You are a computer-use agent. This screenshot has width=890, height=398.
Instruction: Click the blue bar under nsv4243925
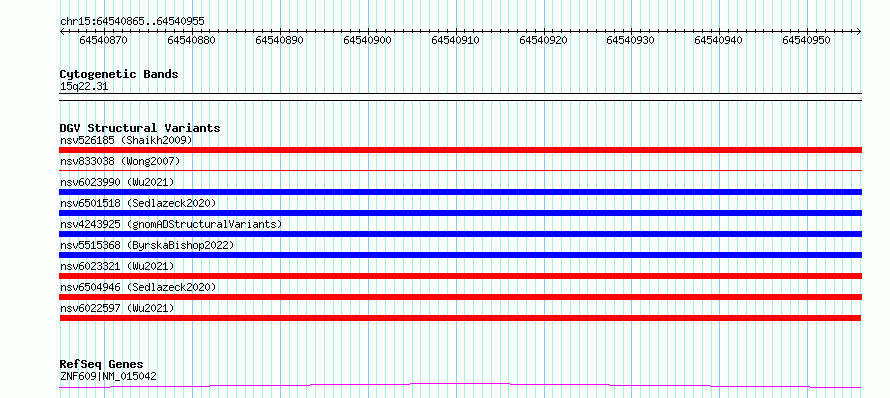pyautogui.click(x=460, y=234)
